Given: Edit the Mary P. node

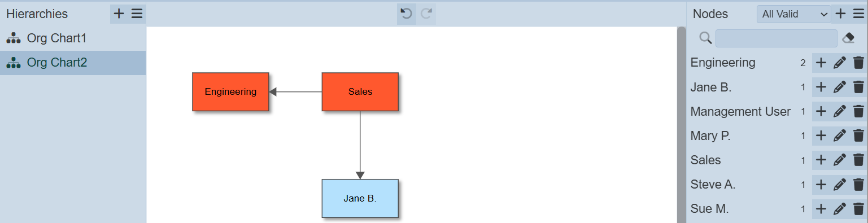Looking at the screenshot, I should coord(840,135).
